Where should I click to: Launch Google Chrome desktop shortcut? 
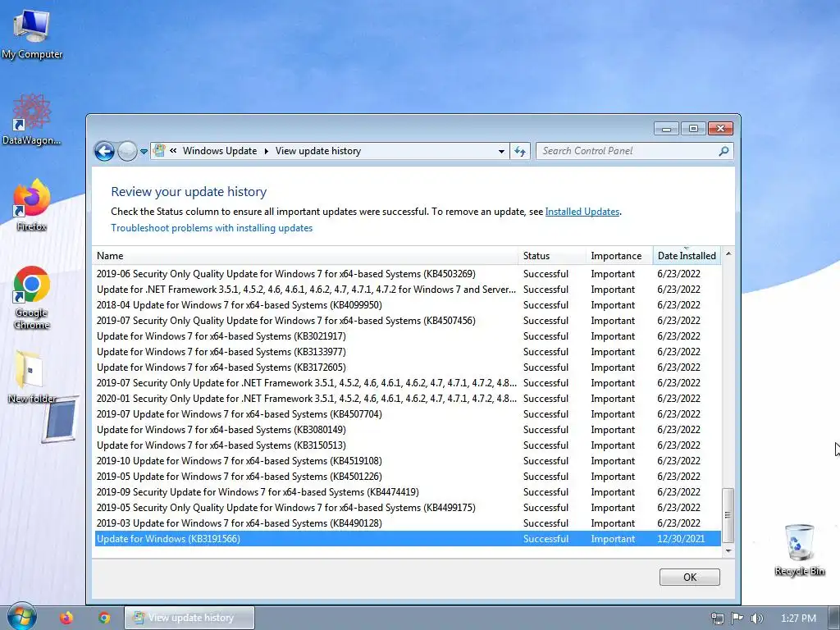pyautogui.click(x=32, y=297)
